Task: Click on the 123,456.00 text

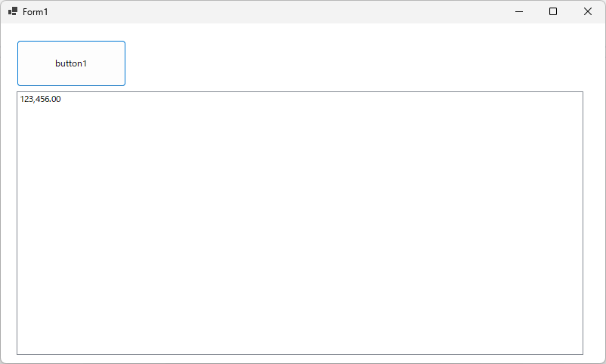Action: click(40, 99)
